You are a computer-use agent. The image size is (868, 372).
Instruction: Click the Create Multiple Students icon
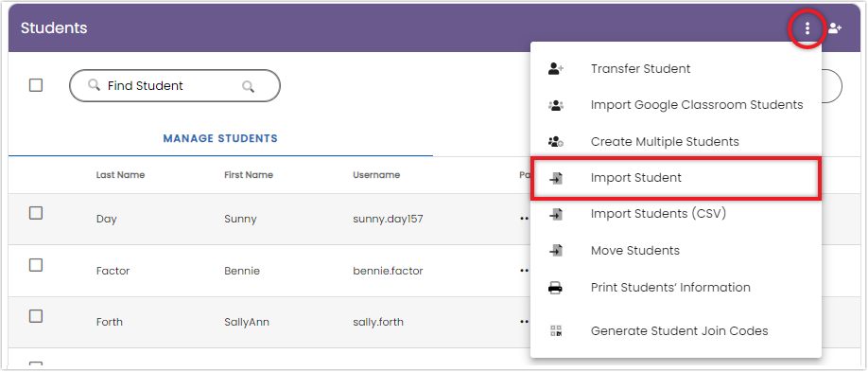[x=555, y=141]
